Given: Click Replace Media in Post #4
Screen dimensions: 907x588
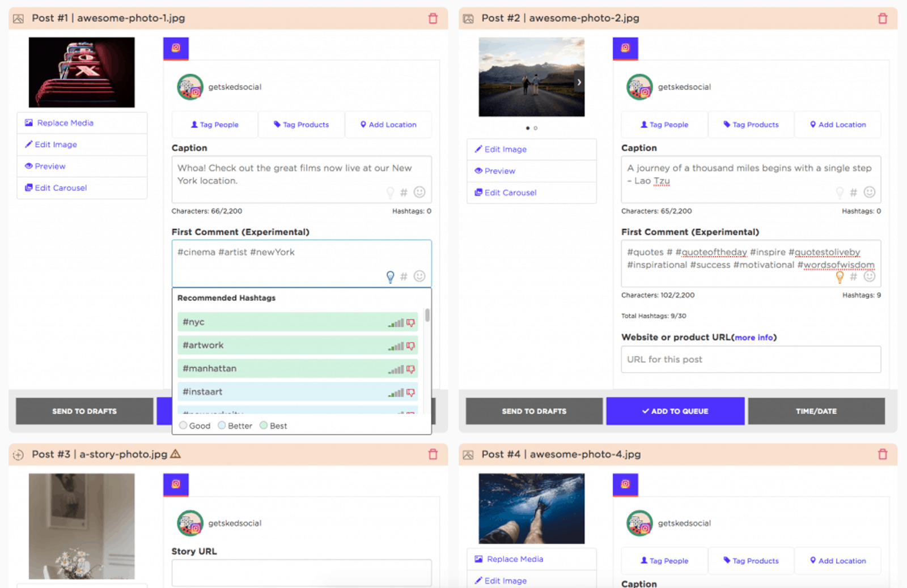Looking at the screenshot, I should click(532, 559).
